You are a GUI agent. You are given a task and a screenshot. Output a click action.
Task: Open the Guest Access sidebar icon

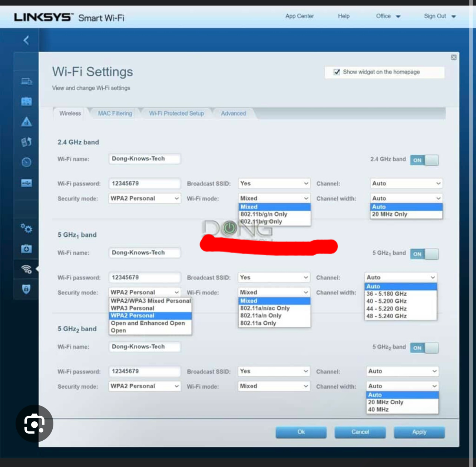pyautogui.click(x=26, y=101)
